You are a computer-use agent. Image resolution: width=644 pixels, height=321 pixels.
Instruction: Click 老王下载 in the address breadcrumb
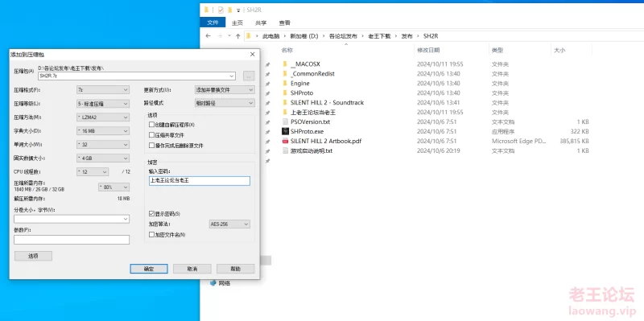379,36
